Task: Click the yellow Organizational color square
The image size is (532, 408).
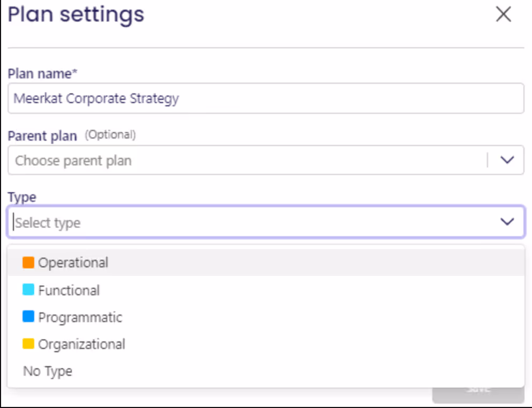Action: click(x=28, y=344)
